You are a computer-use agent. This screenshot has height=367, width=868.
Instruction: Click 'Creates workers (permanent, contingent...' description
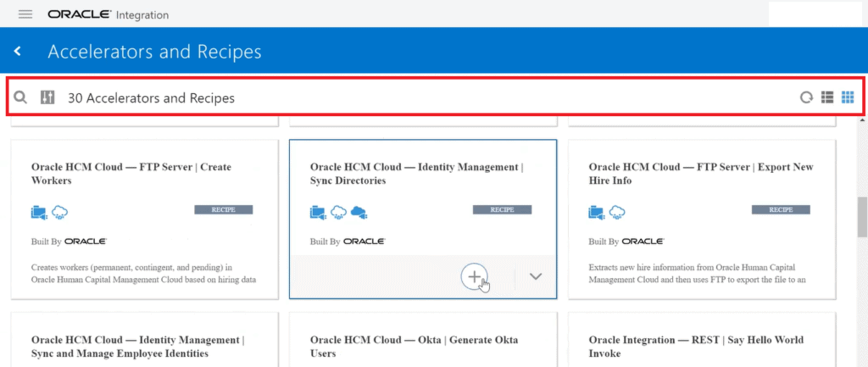point(143,274)
